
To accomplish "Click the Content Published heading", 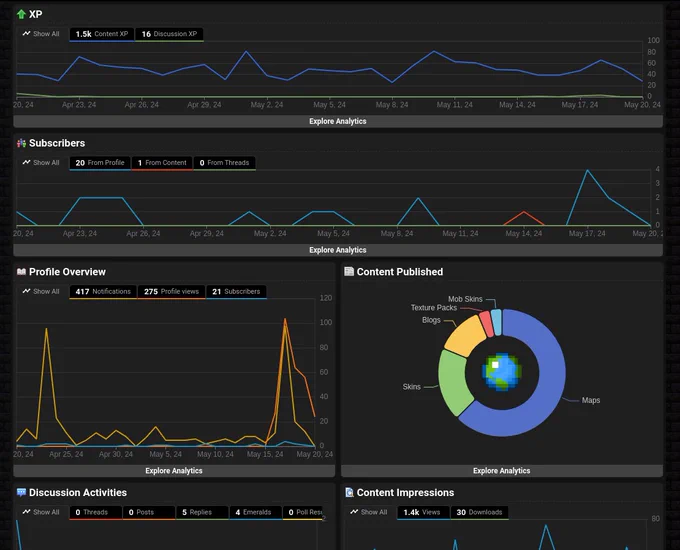I will tap(400, 272).
